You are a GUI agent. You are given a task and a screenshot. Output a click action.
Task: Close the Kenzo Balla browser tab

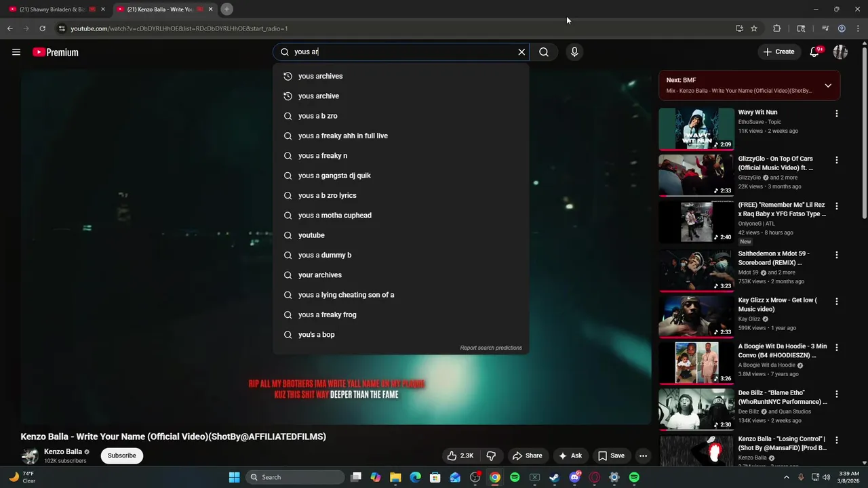[x=210, y=9]
